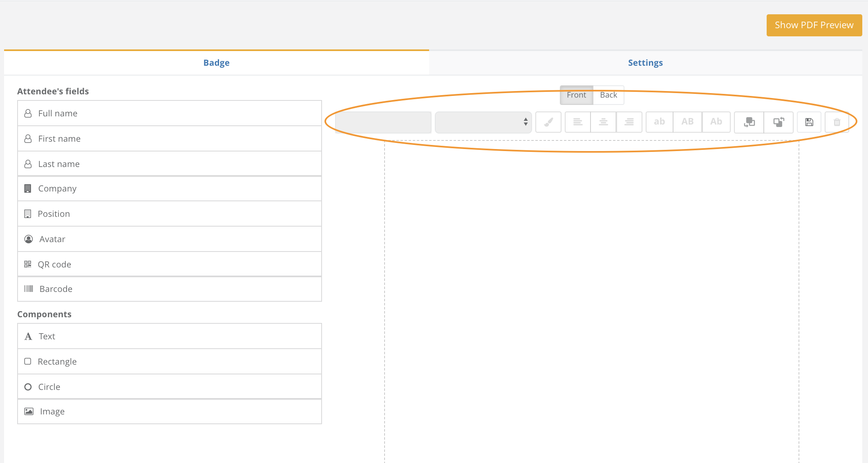The image size is (868, 463).
Task: Switch to the Back side toggle
Action: [608, 95]
